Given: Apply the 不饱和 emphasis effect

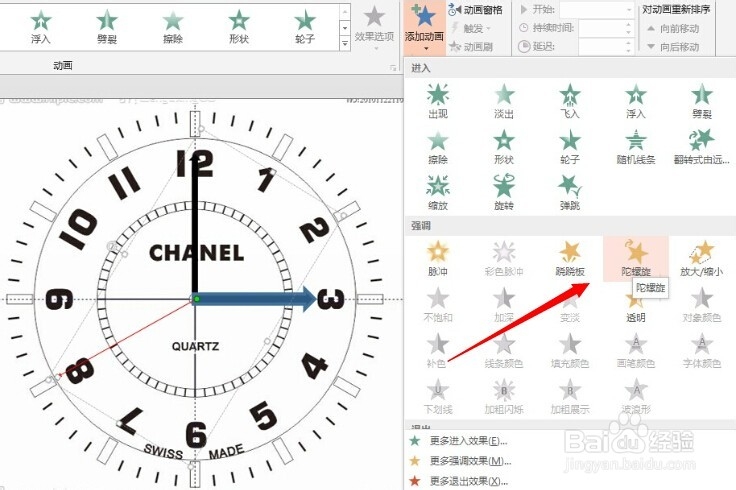Looking at the screenshot, I should coord(437,305).
